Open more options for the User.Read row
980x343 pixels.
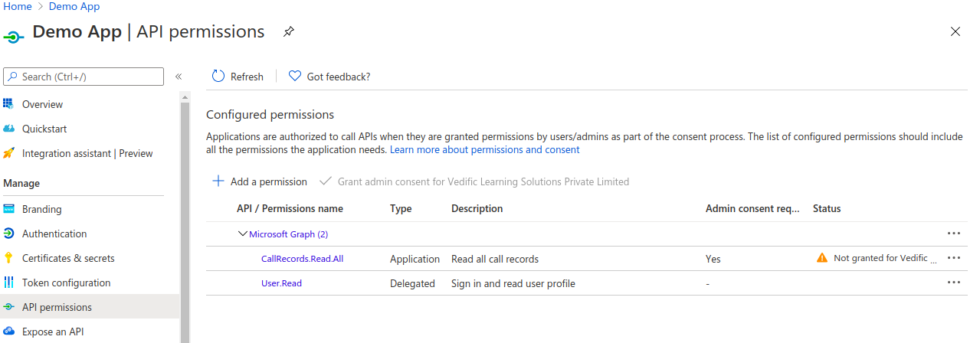(954, 283)
